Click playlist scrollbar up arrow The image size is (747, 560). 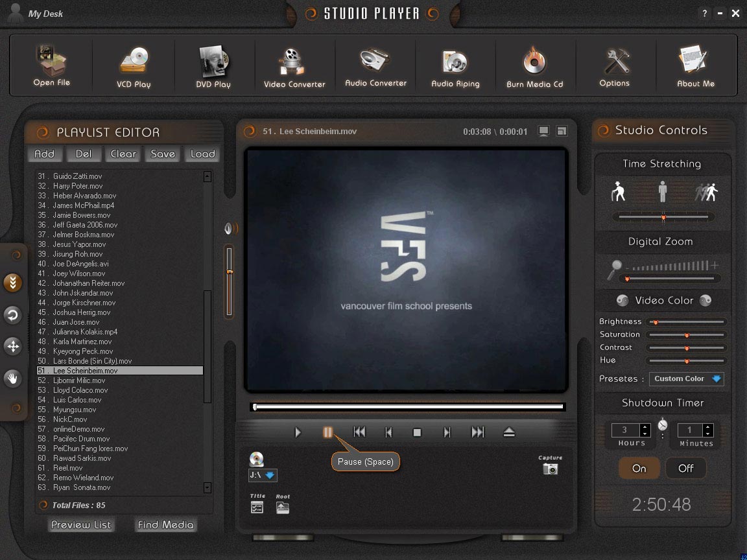pos(207,177)
